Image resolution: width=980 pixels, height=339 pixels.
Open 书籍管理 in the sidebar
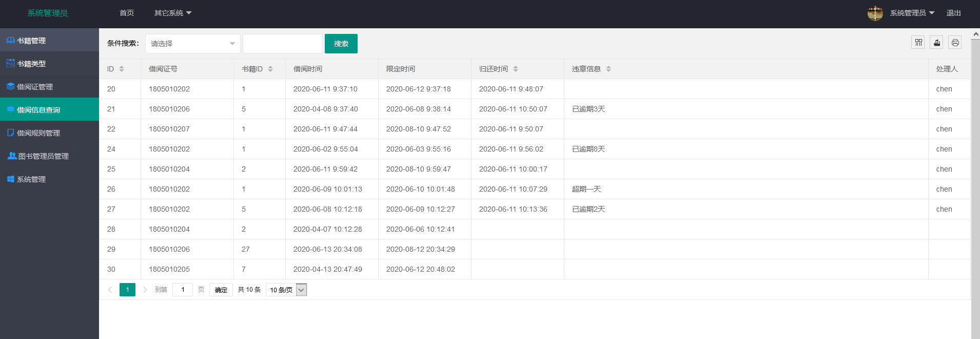click(49, 40)
